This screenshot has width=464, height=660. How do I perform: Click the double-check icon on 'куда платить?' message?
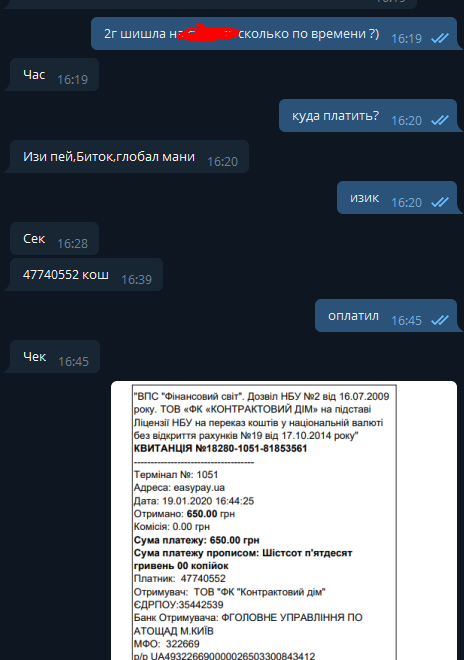(440, 120)
